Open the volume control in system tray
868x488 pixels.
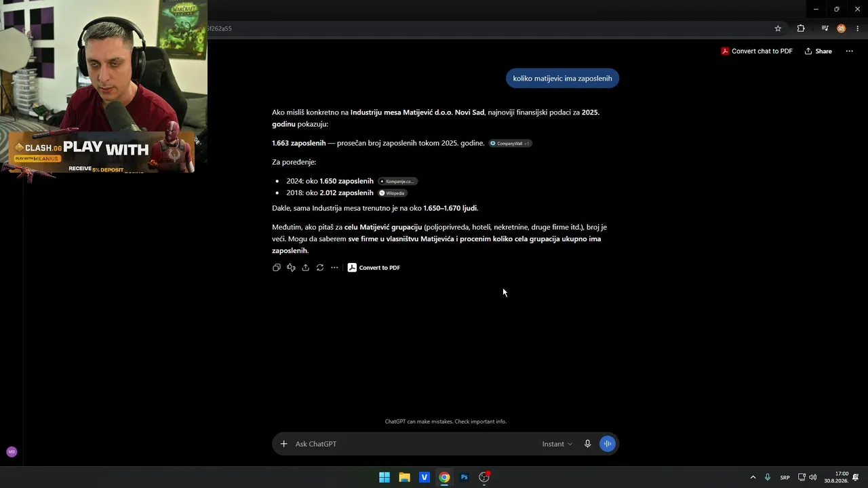812,477
